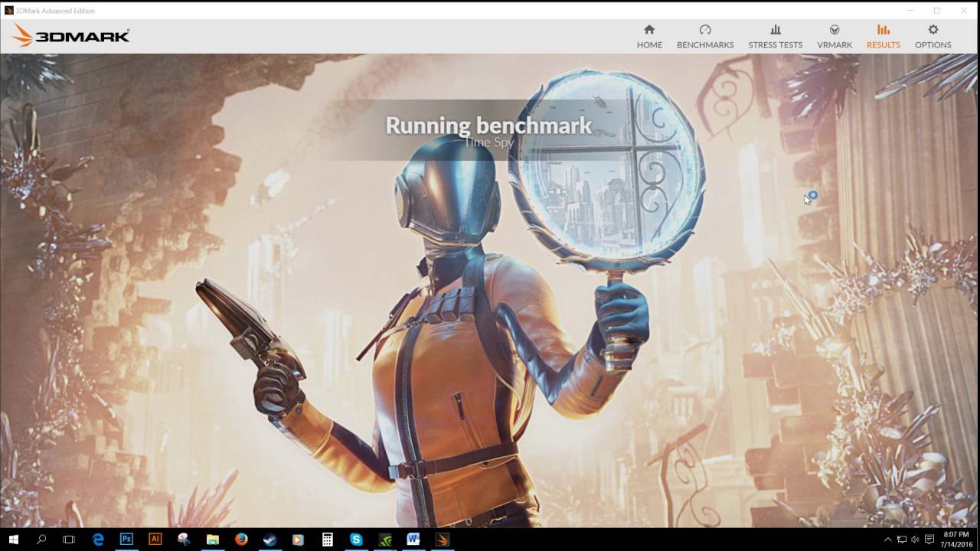Open Steam from the taskbar
The height and width of the screenshot is (551, 980).
(270, 540)
